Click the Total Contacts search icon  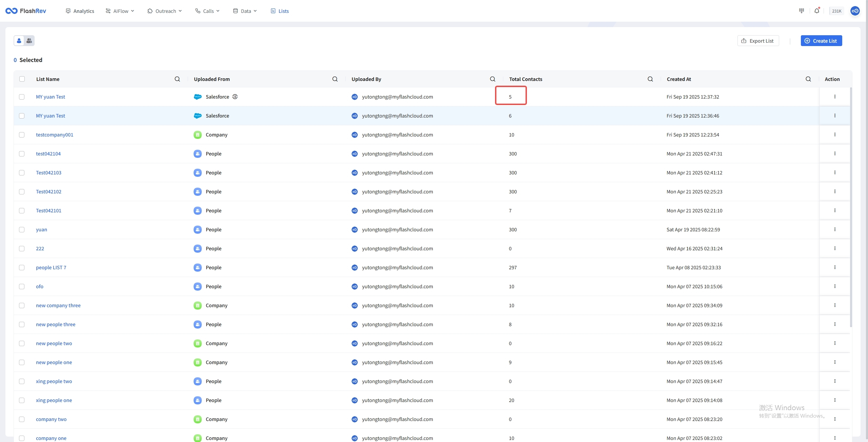650,79
